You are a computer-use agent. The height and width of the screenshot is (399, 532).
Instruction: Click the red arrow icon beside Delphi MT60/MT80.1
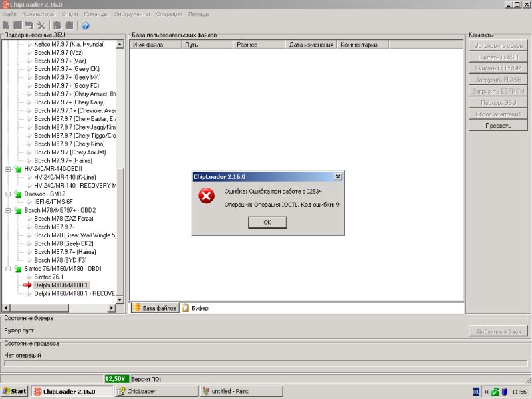coord(27,285)
